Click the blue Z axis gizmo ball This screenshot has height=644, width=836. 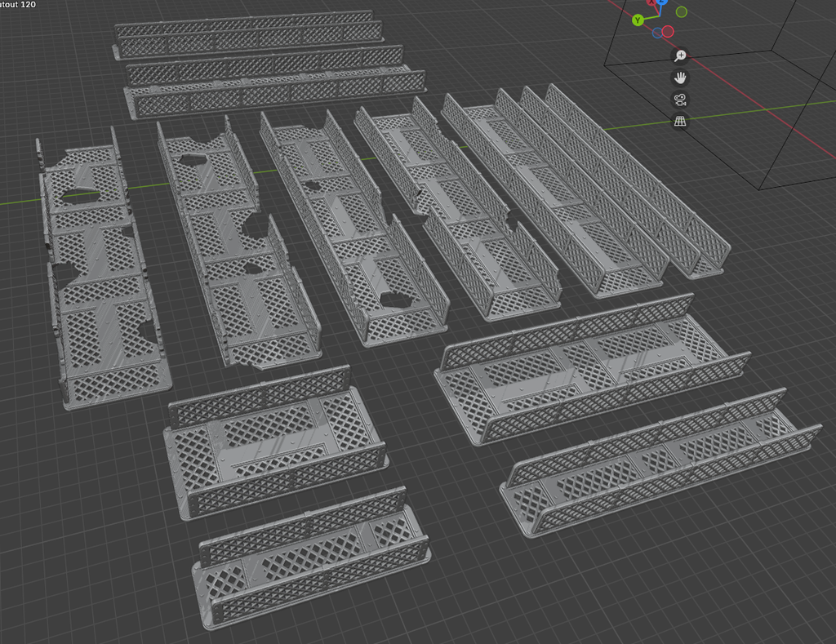661,2
